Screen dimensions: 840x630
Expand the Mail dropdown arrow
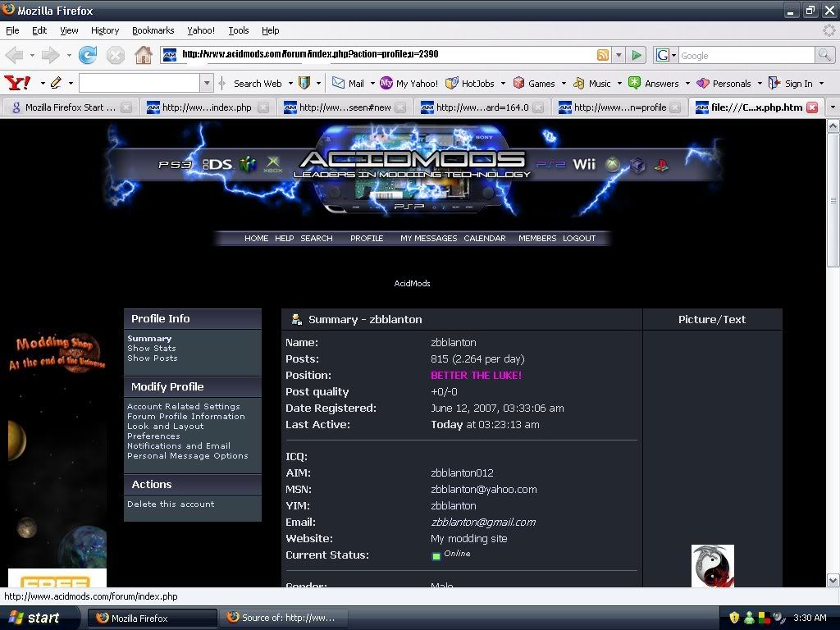coord(372,84)
